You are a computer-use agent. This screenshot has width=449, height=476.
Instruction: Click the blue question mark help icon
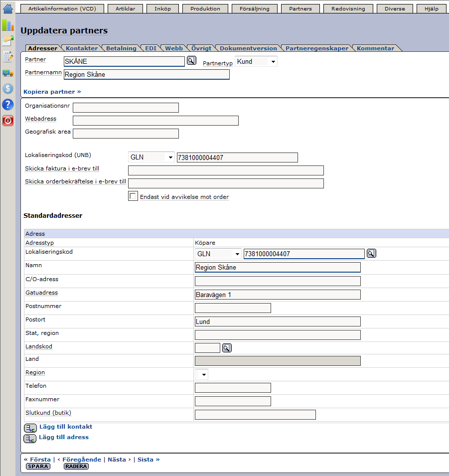8,105
